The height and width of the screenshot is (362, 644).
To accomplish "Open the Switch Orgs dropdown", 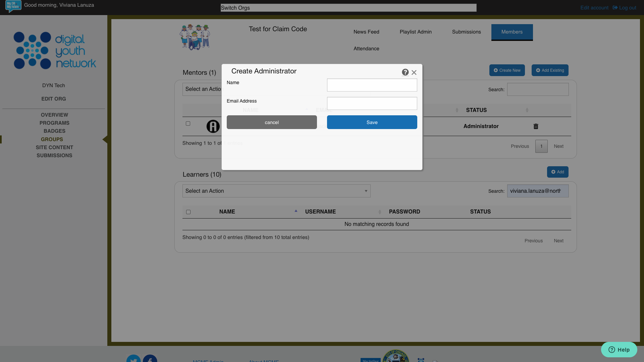I will pos(348,7).
